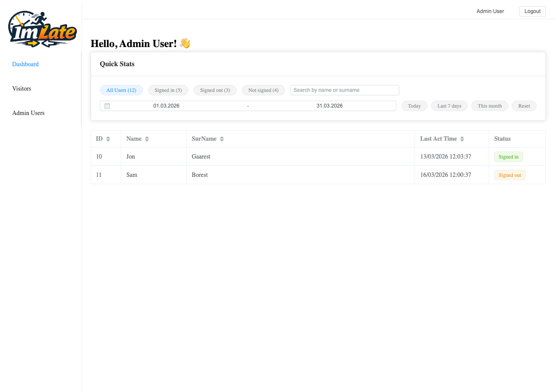Sort table by ID column
This screenshot has height=392, width=558.
[108, 139]
